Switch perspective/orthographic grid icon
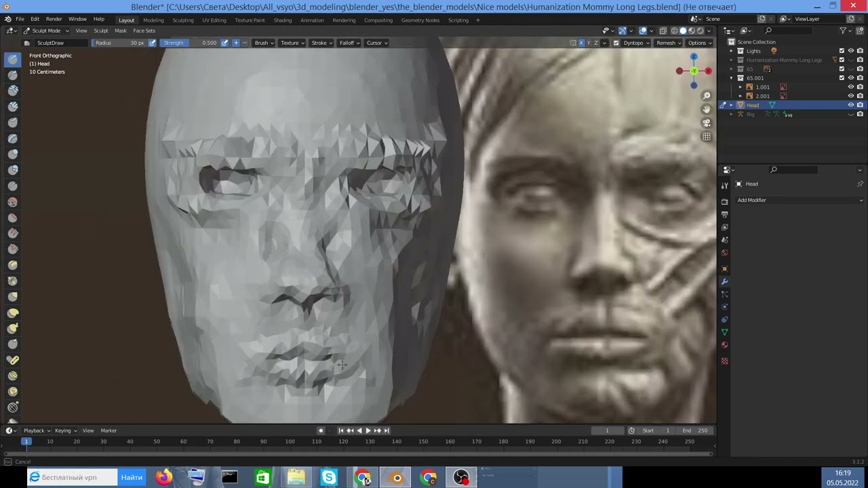The image size is (868, 488). tap(707, 136)
